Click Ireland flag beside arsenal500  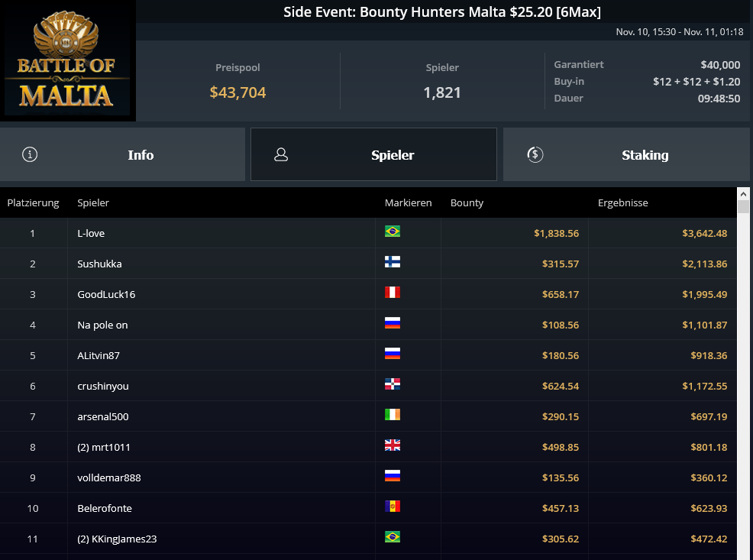click(393, 415)
